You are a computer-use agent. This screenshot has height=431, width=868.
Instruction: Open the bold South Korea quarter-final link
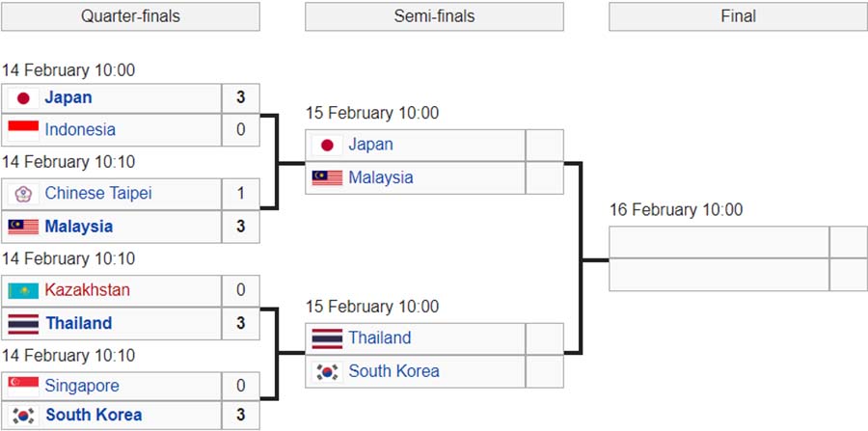pos(95,416)
